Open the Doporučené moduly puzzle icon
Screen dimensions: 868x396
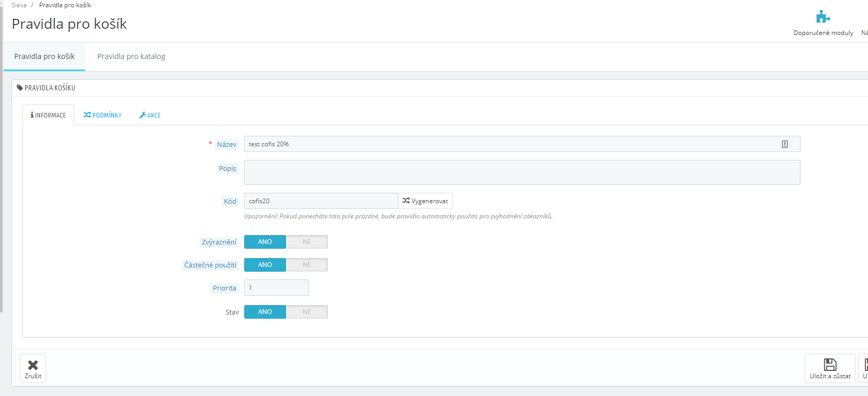tap(823, 17)
